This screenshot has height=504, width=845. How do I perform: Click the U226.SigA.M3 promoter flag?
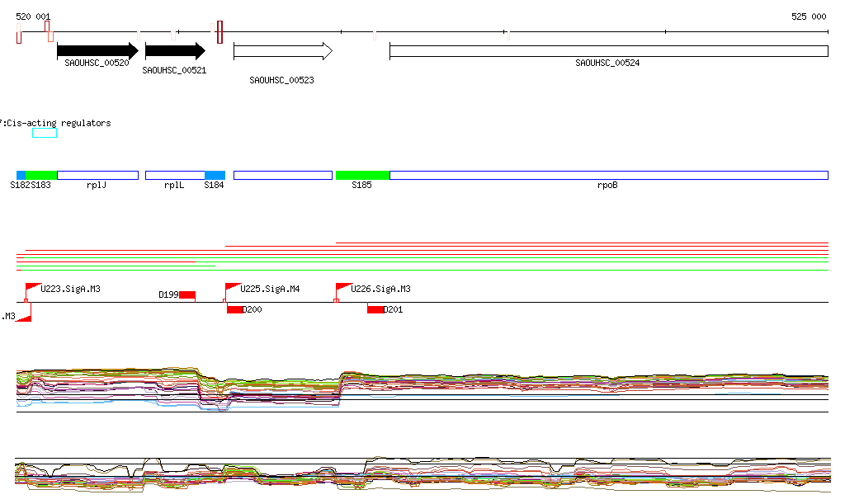point(342,288)
